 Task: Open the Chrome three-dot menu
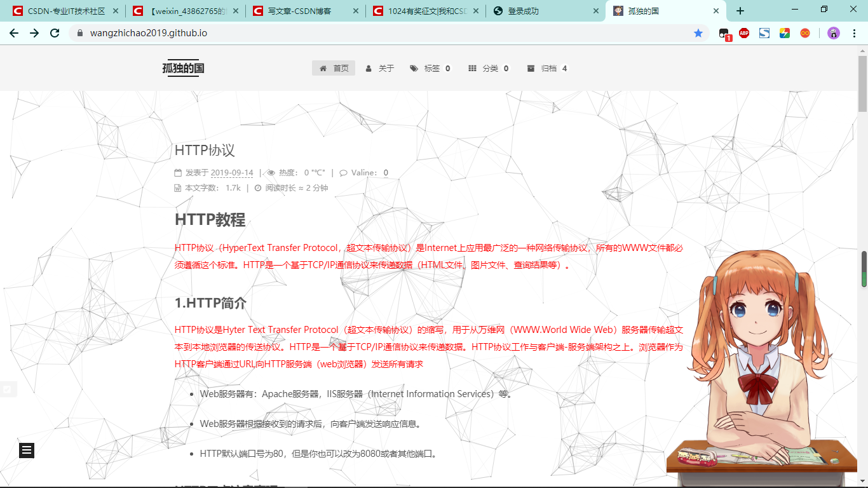854,33
